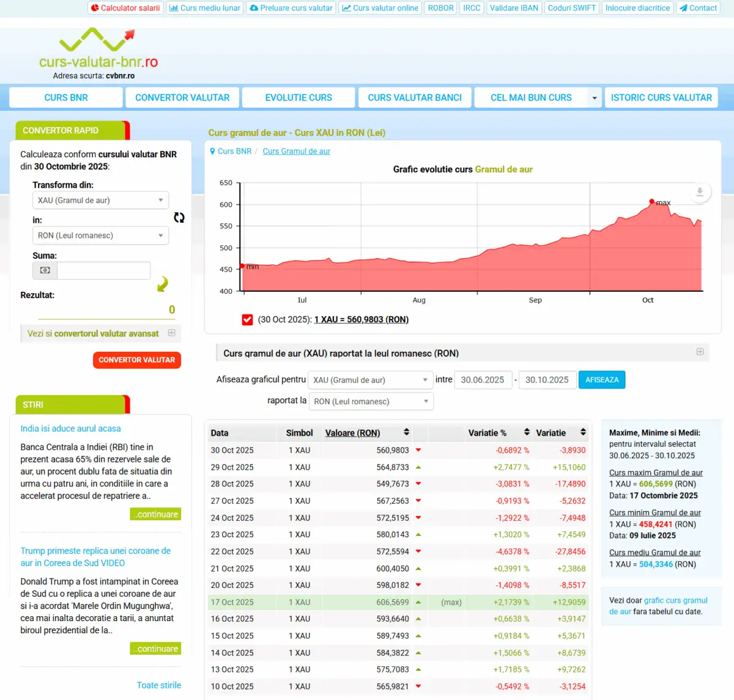The height and width of the screenshot is (700, 734).
Task: Open Calculator salarii link
Action: [x=125, y=8]
